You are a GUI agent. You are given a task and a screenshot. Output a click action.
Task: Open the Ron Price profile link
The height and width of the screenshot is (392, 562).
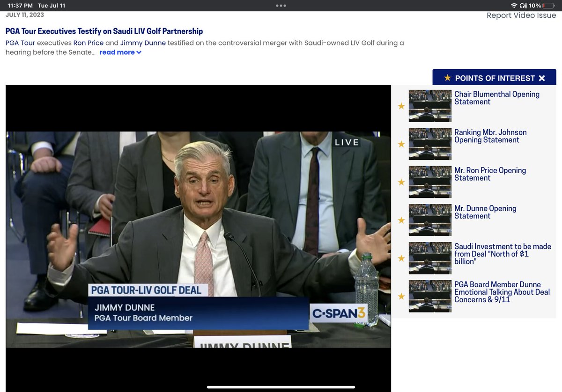(x=89, y=43)
